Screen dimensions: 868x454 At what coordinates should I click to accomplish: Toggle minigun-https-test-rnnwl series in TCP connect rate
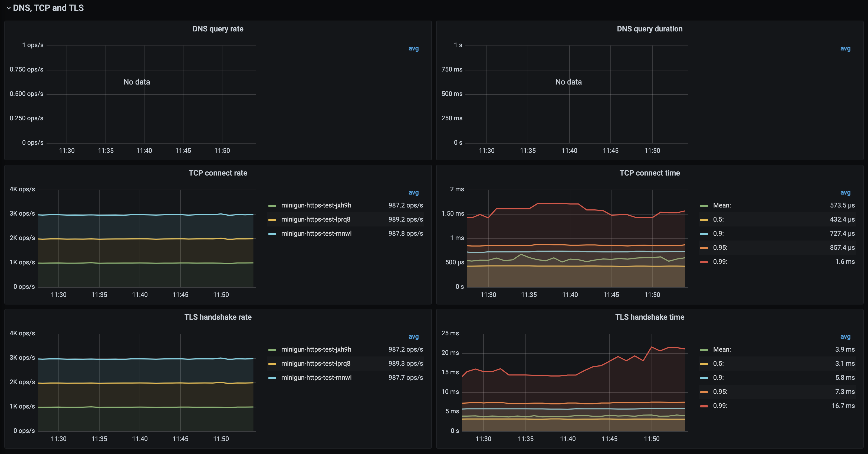coord(316,234)
